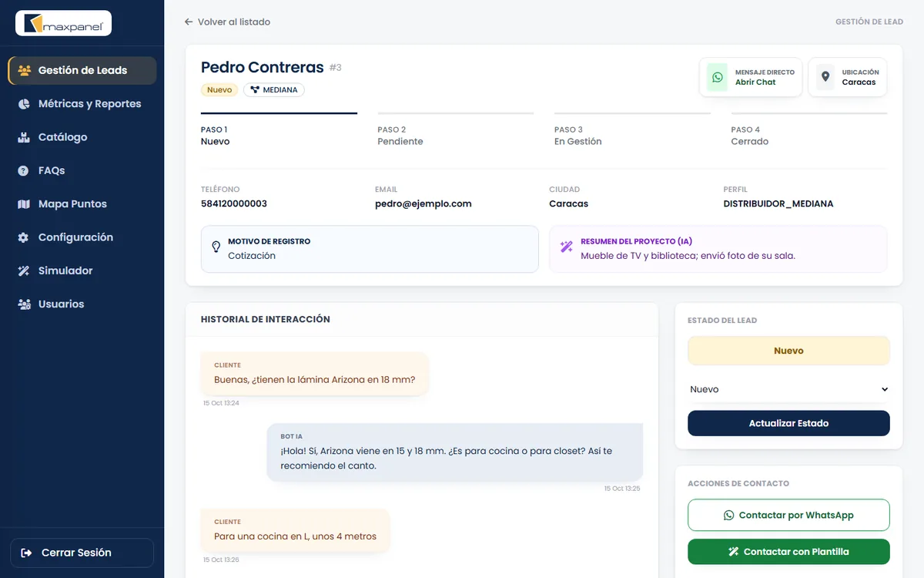Click DISTRIBUIDOR_MEDIANA profile text
Viewport: 924px width, 578px height.
(778, 204)
